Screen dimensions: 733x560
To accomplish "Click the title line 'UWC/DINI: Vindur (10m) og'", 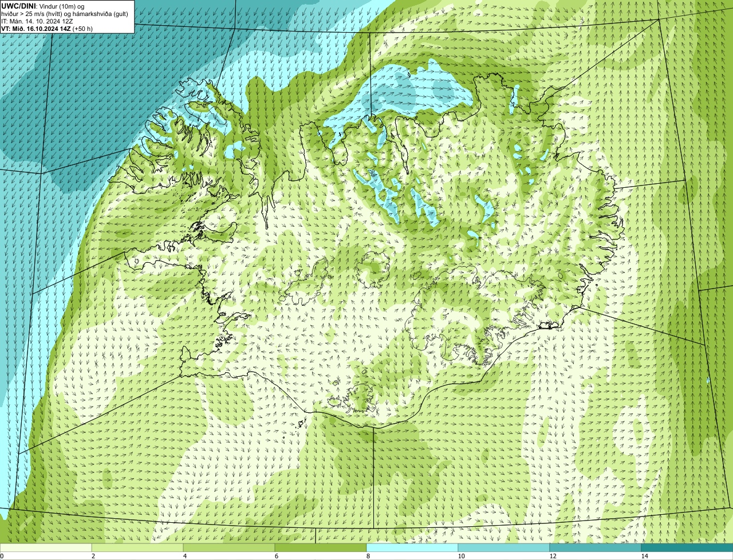I will pos(43,6).
